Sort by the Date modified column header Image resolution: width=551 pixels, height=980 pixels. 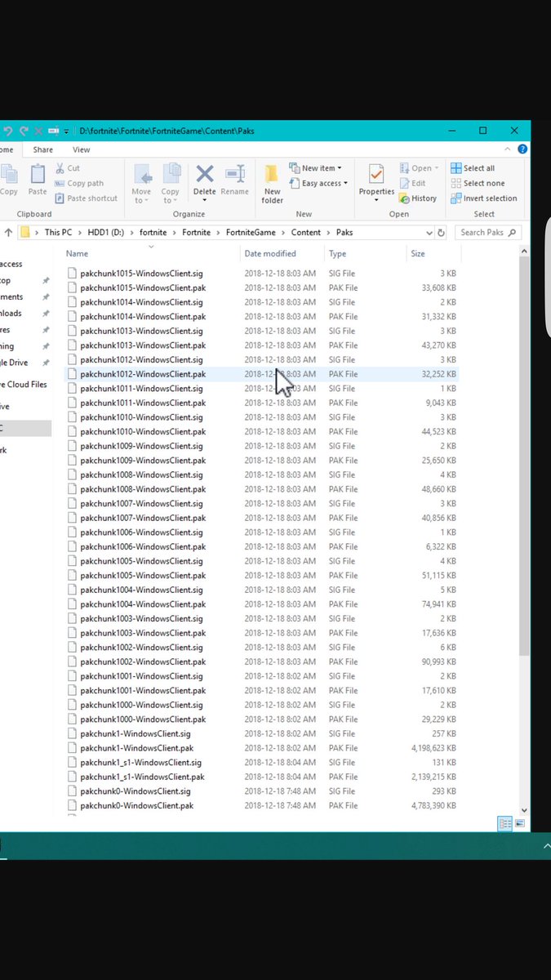(x=282, y=254)
